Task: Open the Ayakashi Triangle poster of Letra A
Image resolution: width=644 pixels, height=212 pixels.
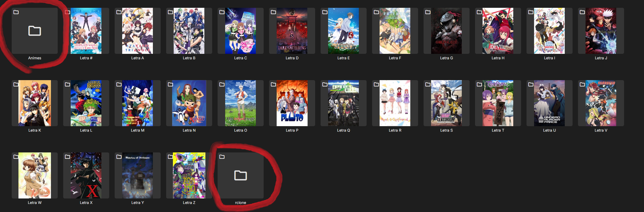Action: pos(138,31)
